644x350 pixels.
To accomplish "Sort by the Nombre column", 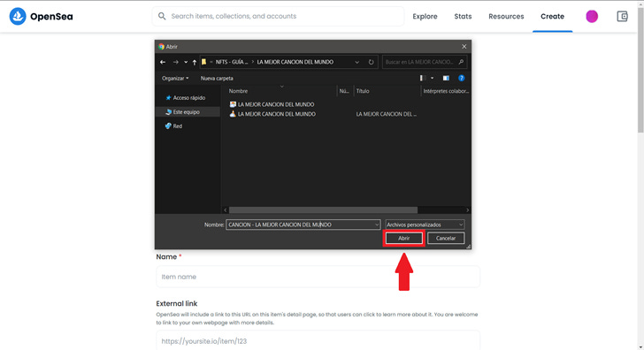I will click(x=238, y=91).
